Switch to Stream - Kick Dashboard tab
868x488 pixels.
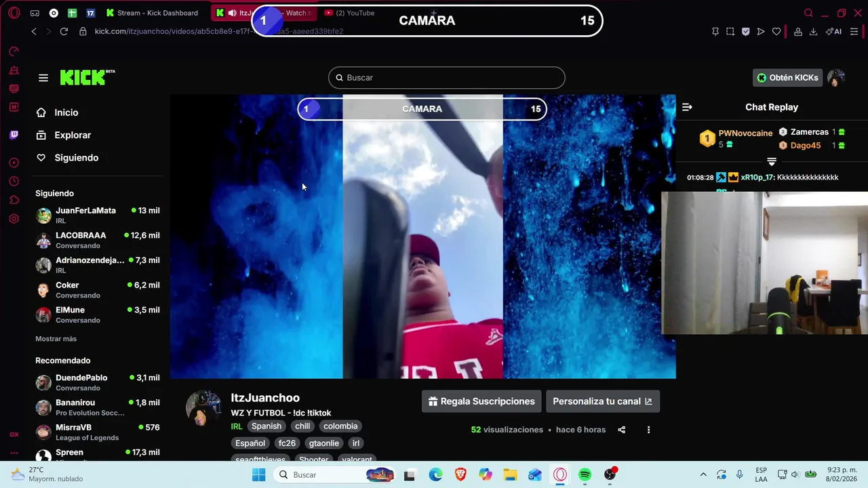(152, 13)
